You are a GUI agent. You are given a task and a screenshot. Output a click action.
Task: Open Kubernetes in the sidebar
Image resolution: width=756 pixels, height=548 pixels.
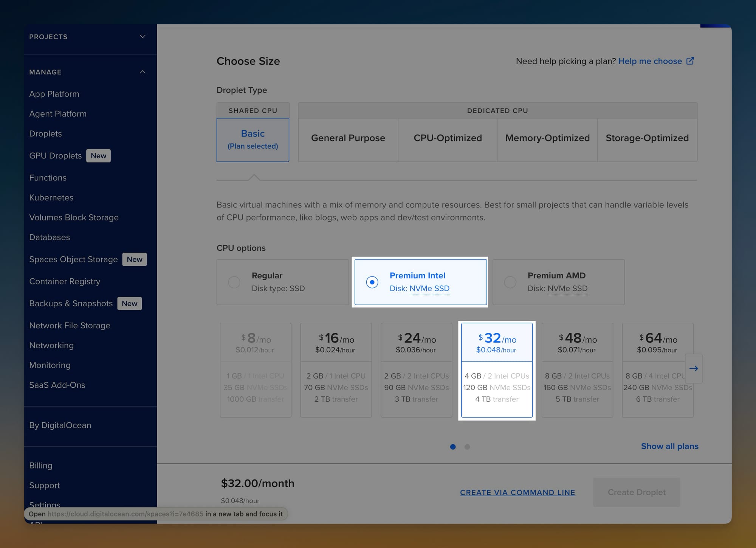pyautogui.click(x=51, y=197)
